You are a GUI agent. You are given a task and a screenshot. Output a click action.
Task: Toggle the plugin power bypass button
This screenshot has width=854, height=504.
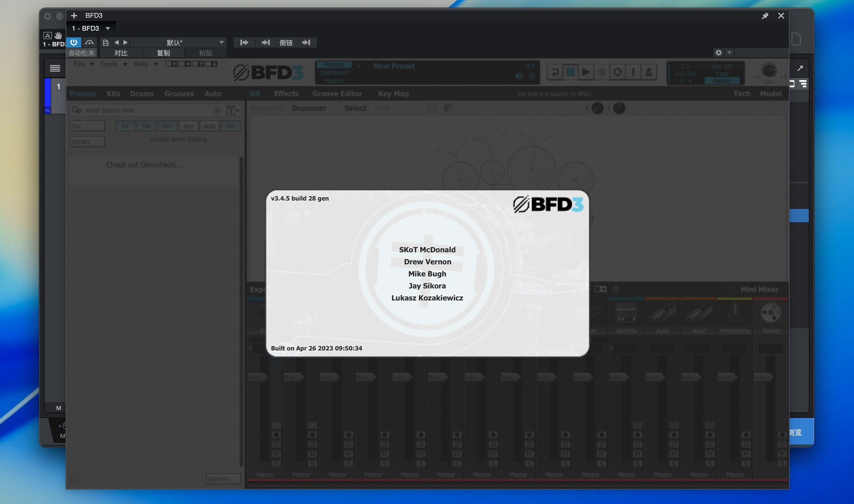tap(74, 42)
